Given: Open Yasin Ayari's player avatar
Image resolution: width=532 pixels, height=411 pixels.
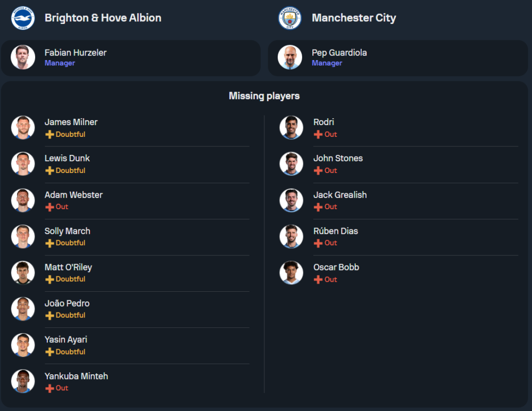Looking at the screenshot, I should tap(23, 345).
